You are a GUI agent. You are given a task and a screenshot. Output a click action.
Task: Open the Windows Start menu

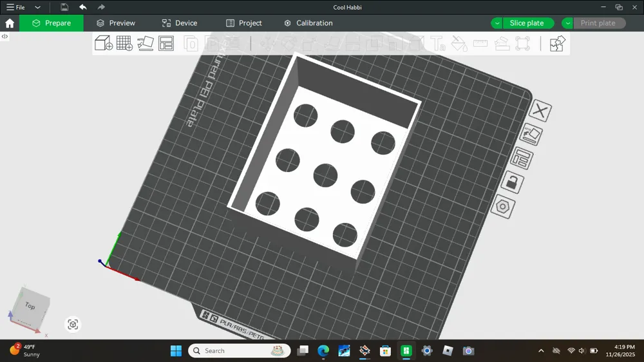tap(176, 350)
